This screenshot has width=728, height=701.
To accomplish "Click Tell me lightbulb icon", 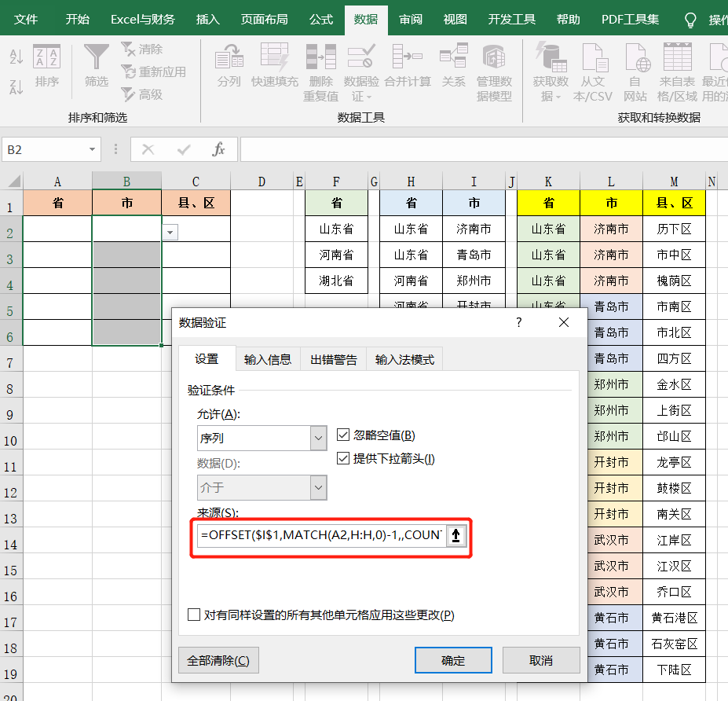I will click(x=690, y=20).
